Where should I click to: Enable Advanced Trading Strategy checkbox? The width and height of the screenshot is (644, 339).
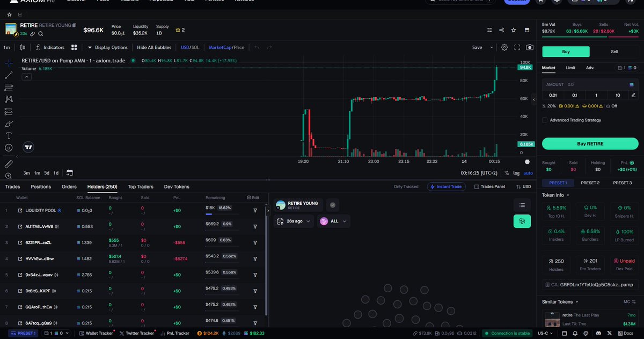click(x=545, y=120)
